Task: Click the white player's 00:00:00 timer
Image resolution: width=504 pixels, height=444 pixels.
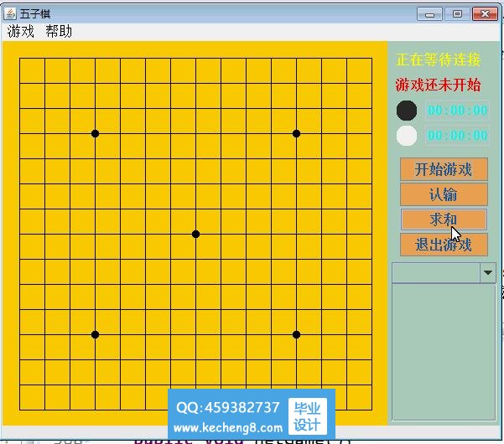Action: [x=457, y=136]
